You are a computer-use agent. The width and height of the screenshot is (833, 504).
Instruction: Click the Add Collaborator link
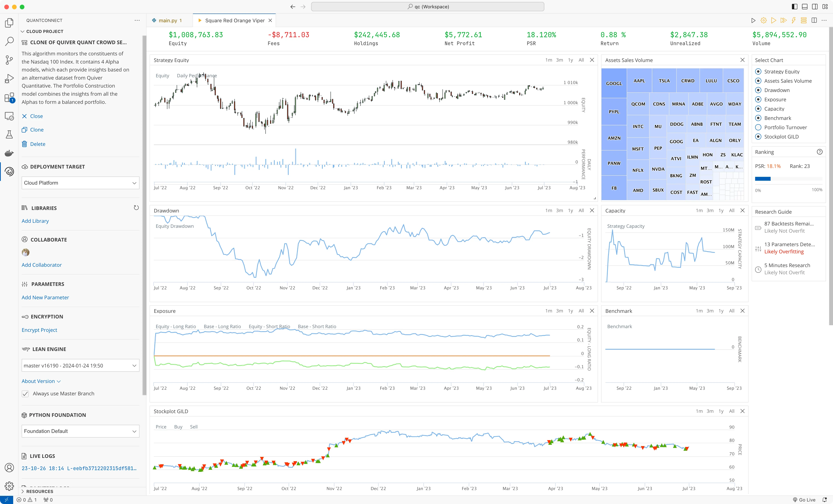tap(42, 265)
